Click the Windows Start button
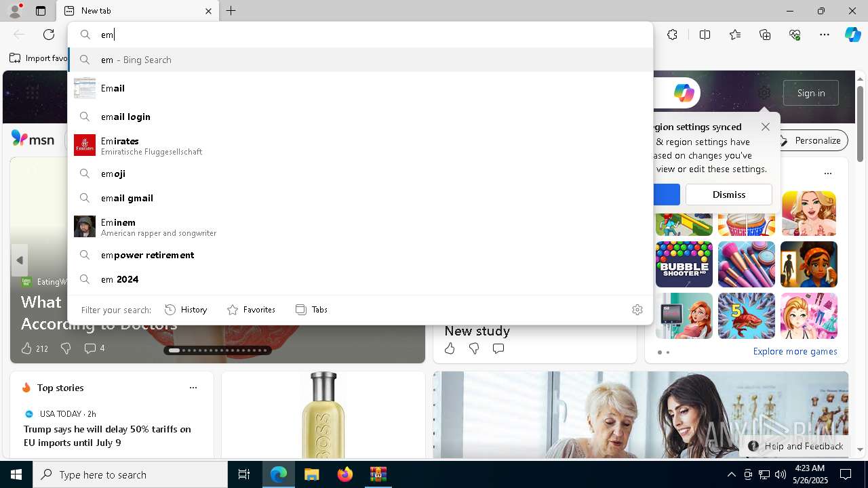Image resolution: width=868 pixels, height=488 pixels. (16, 474)
